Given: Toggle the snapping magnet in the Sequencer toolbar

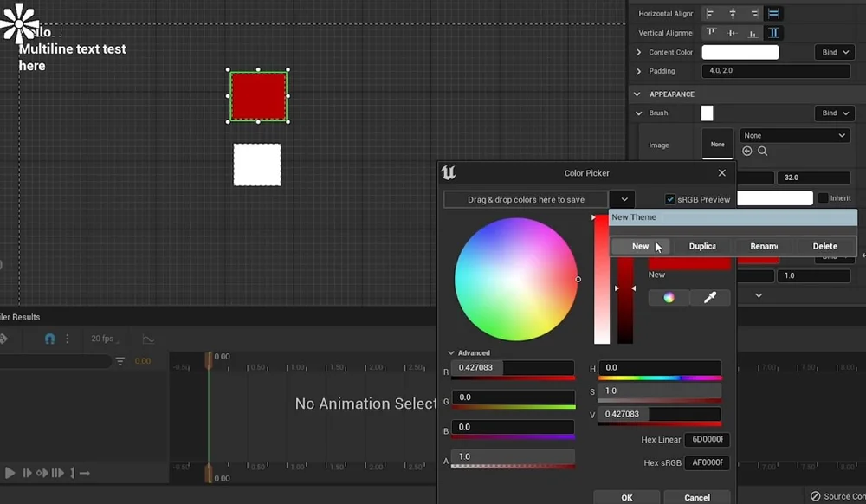Looking at the screenshot, I should pyautogui.click(x=49, y=339).
